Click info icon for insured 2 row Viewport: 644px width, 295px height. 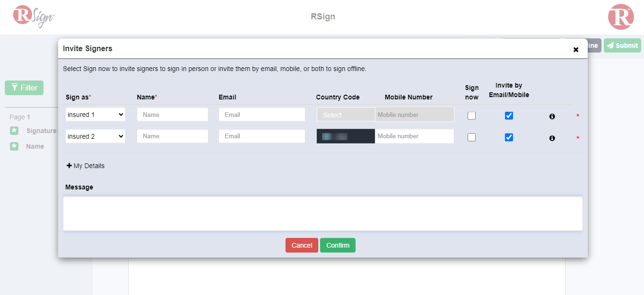pyautogui.click(x=552, y=138)
